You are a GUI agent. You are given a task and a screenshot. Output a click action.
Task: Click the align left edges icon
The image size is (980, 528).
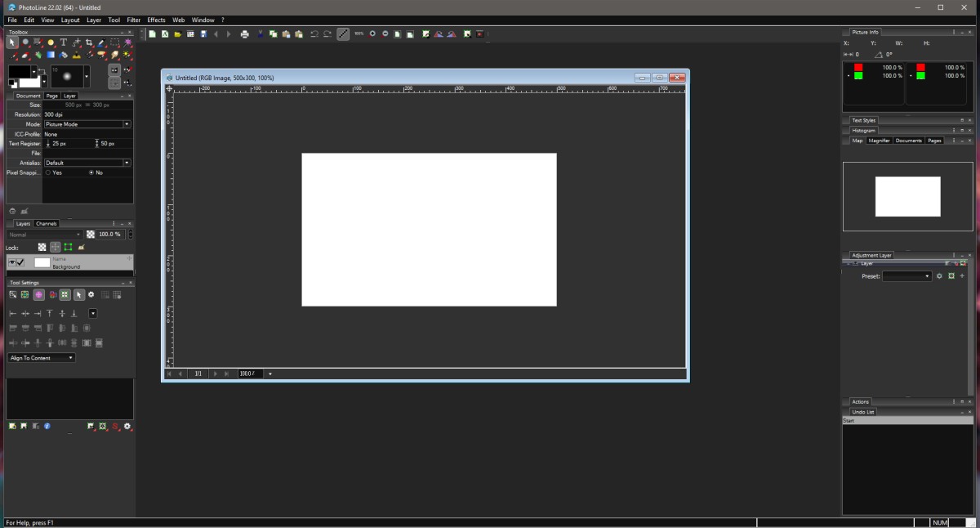(12, 314)
